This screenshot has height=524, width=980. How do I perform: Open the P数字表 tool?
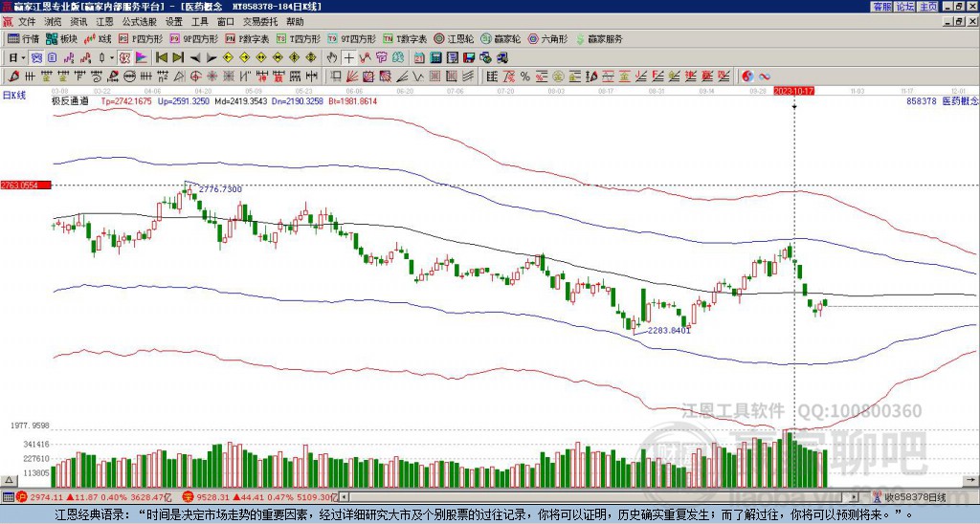[248, 38]
